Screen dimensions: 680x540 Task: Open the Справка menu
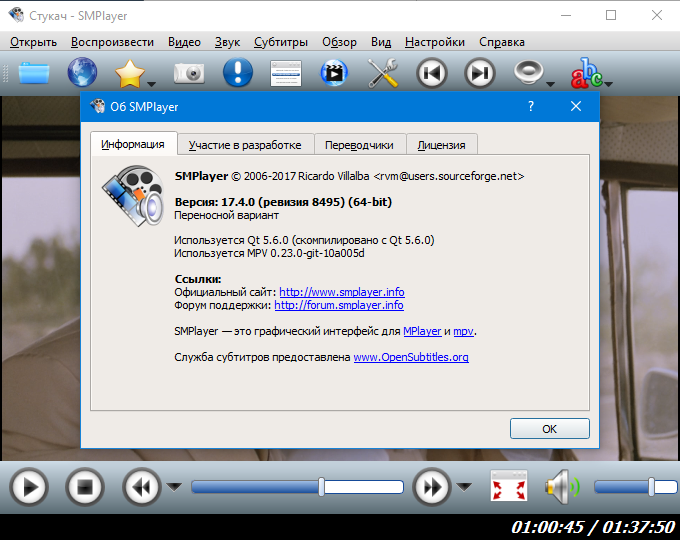pyautogui.click(x=502, y=42)
